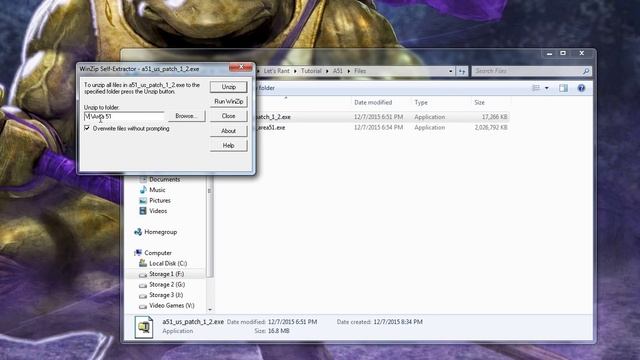Select Computer in navigation pane
The image size is (640, 360).
[158, 253]
